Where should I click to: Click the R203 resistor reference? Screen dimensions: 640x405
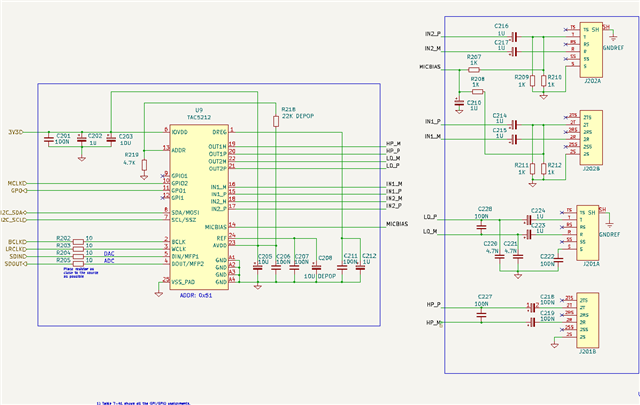(x=63, y=245)
